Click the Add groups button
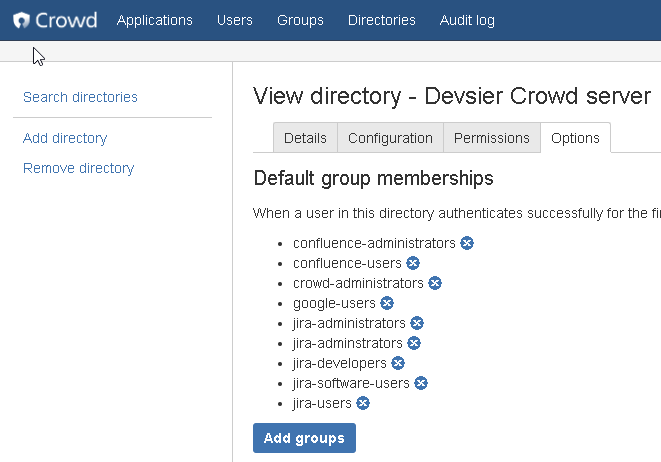This screenshot has height=462, width=661. point(304,438)
